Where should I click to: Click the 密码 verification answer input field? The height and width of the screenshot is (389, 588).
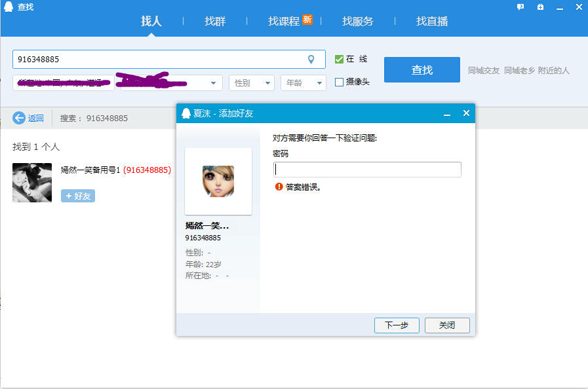tap(367, 170)
